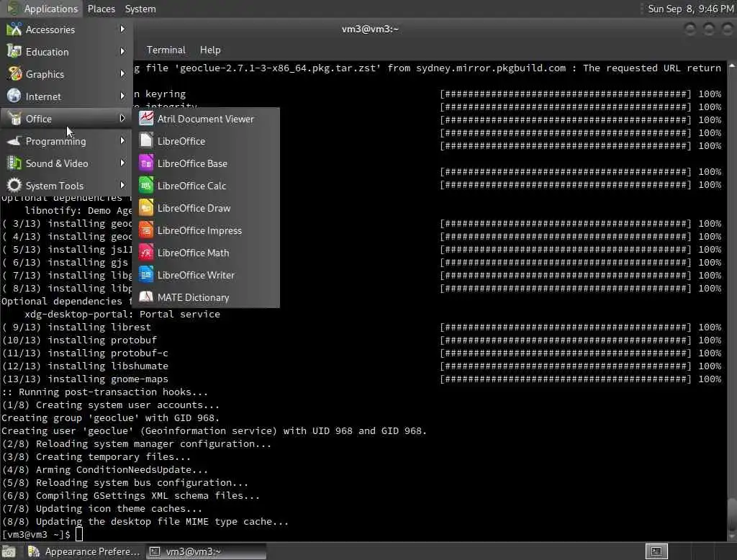Click the Atril Document Viewer icon
Image resolution: width=737 pixels, height=560 pixels.
pyautogui.click(x=146, y=119)
